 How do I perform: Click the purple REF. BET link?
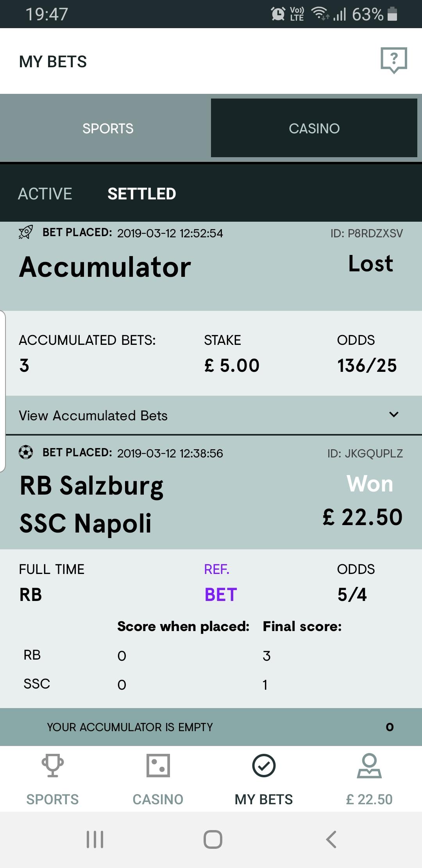pyautogui.click(x=221, y=583)
